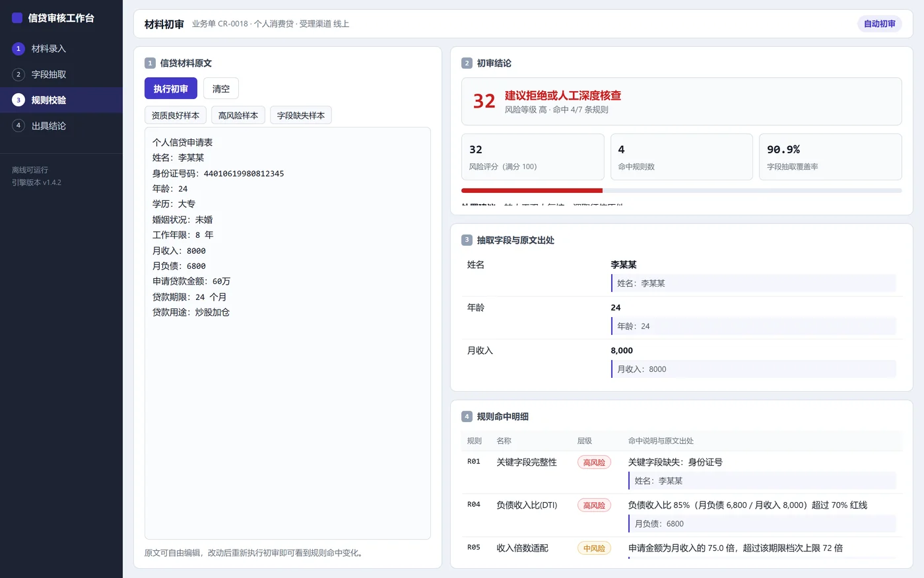
Task: Load the 字段缺失样本 sample
Action: tap(301, 116)
